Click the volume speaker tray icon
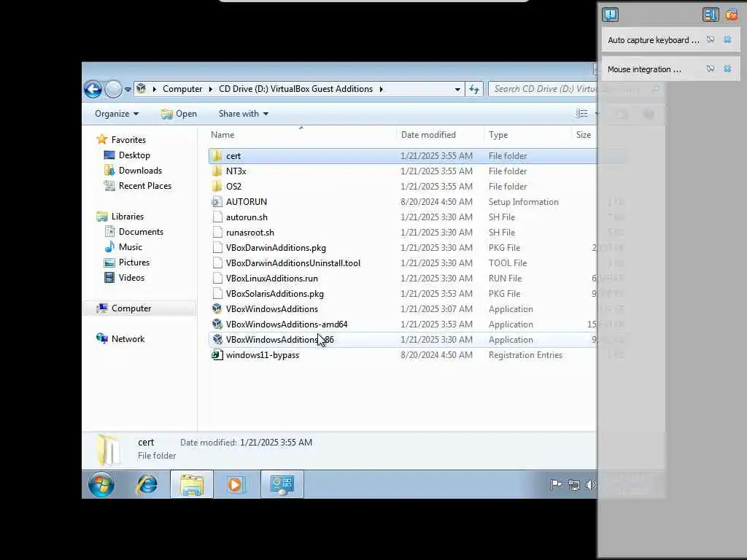The image size is (747, 560). [x=591, y=485]
